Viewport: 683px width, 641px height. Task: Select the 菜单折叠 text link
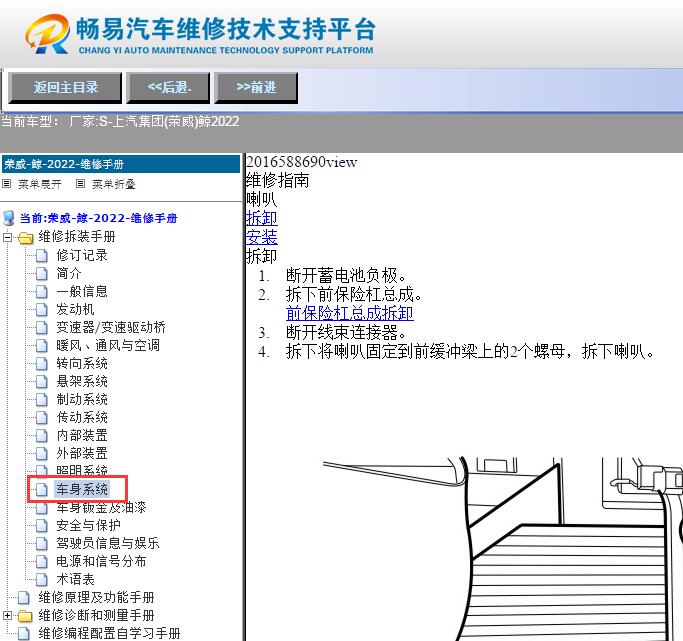tap(114, 184)
